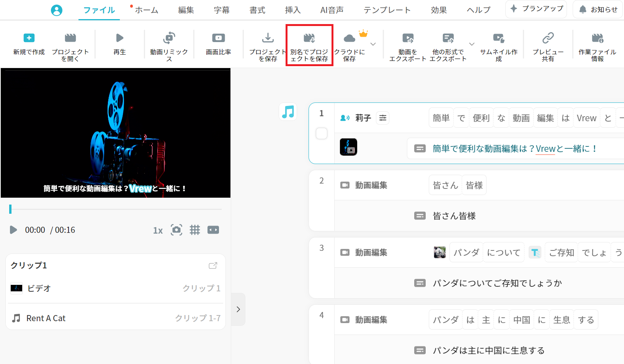Open the テンプレート tab
Image resolution: width=624 pixels, height=364 pixels.
click(387, 10)
